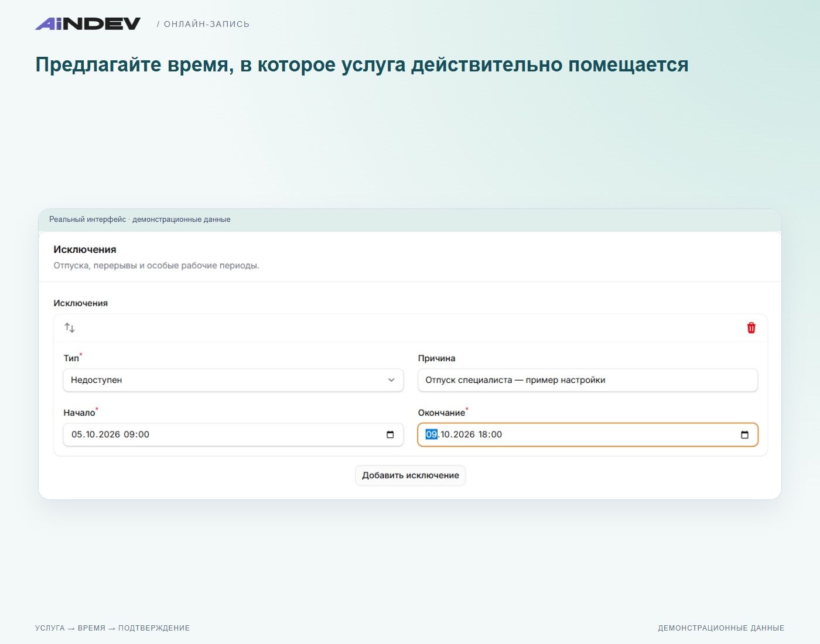Click the AINDEV logo
Viewport: 820px width, 644px height.
88,24
